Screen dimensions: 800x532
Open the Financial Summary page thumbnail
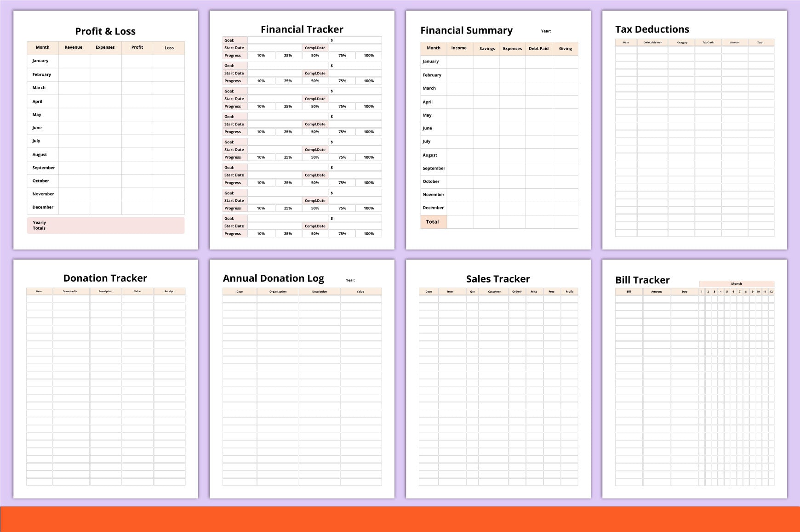pos(498,130)
